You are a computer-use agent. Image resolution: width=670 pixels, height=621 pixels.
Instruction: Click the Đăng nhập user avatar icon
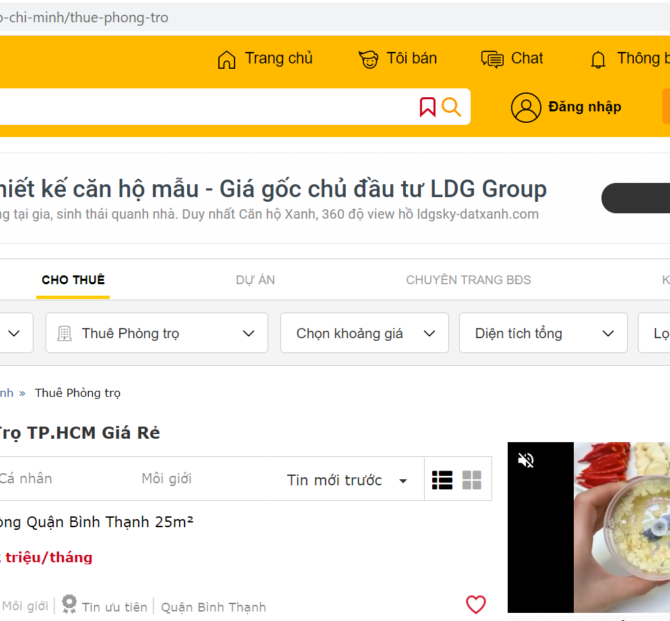(526, 107)
